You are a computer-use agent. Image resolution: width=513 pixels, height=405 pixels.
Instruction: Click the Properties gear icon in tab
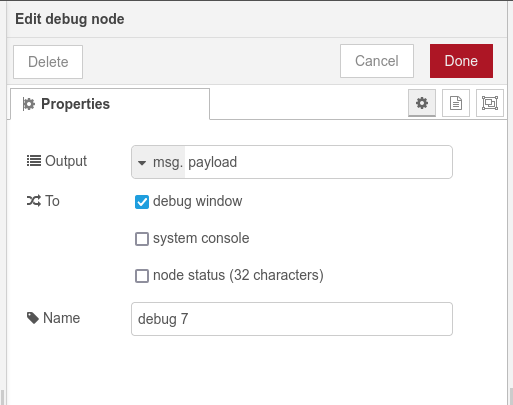[x=29, y=104]
